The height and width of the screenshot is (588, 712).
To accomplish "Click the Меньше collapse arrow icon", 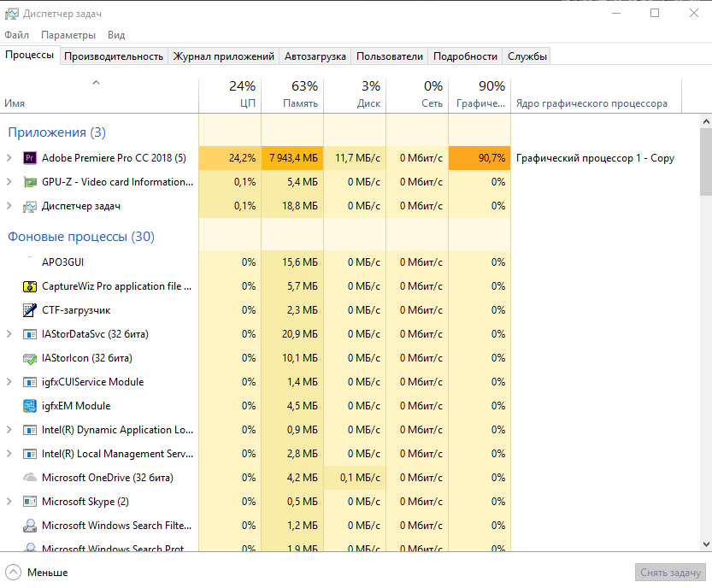I will tap(13, 573).
